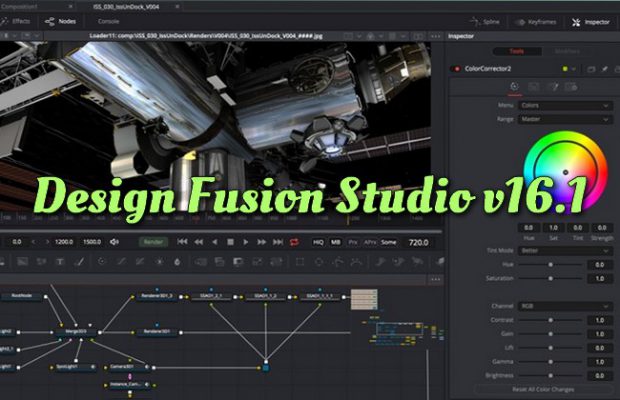Image resolution: width=620 pixels, height=400 pixels.
Task: Click the Saturation slider handle
Action: tap(550, 278)
